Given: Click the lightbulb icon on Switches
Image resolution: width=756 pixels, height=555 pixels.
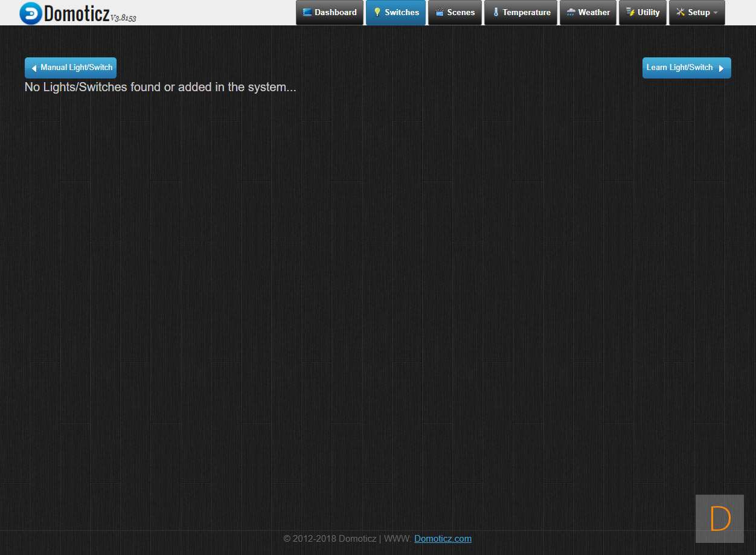Looking at the screenshot, I should coord(377,12).
